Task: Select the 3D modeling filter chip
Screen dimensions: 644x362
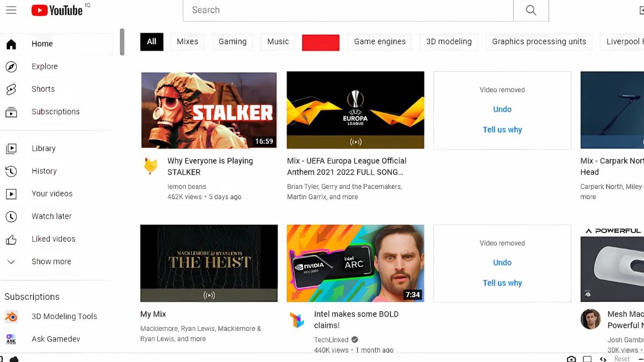Action: click(x=449, y=42)
